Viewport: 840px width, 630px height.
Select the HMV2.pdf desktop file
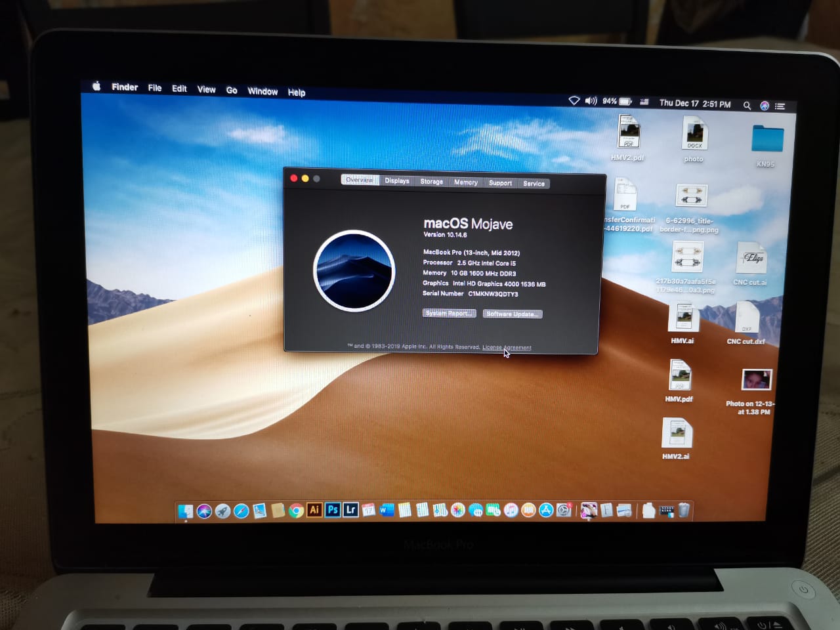pos(628,138)
